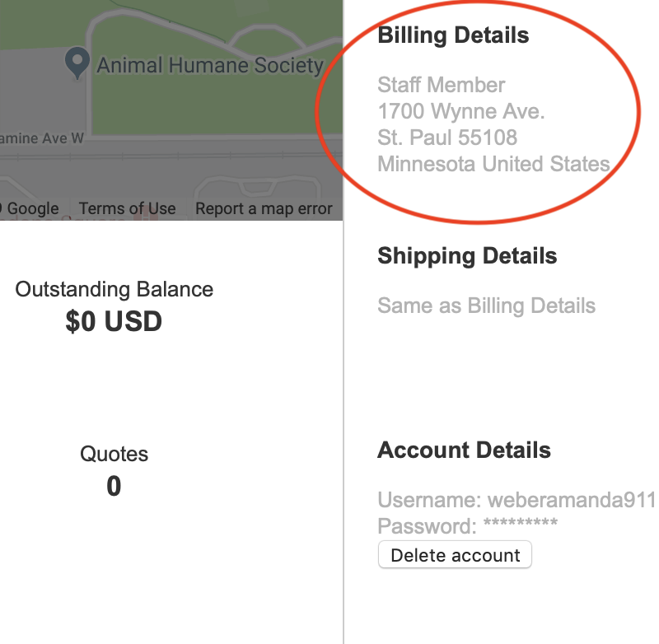Click the Google logo on the map
This screenshot has width=659, height=644.
click(31, 208)
